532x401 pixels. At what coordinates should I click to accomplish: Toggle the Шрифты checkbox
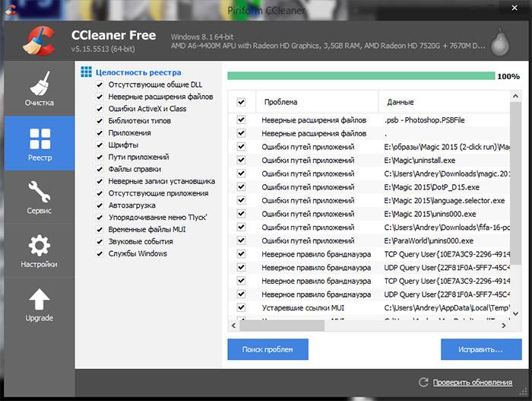click(x=100, y=145)
